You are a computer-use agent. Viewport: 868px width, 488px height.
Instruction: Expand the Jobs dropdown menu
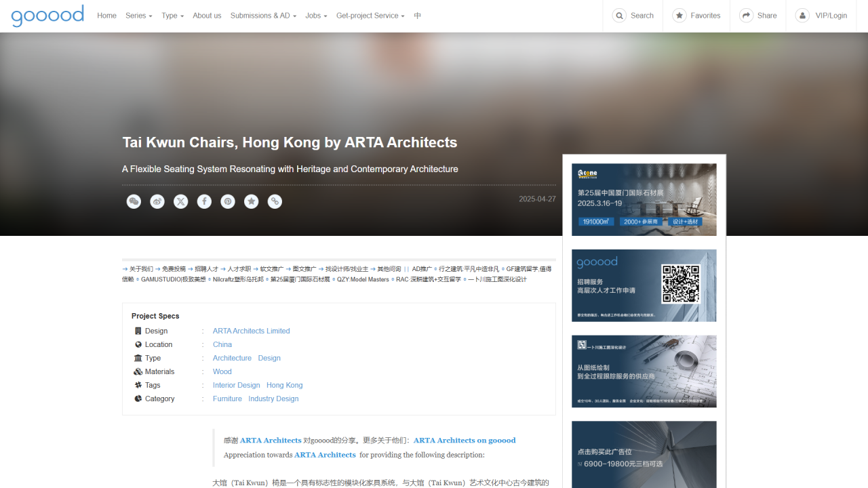click(316, 16)
